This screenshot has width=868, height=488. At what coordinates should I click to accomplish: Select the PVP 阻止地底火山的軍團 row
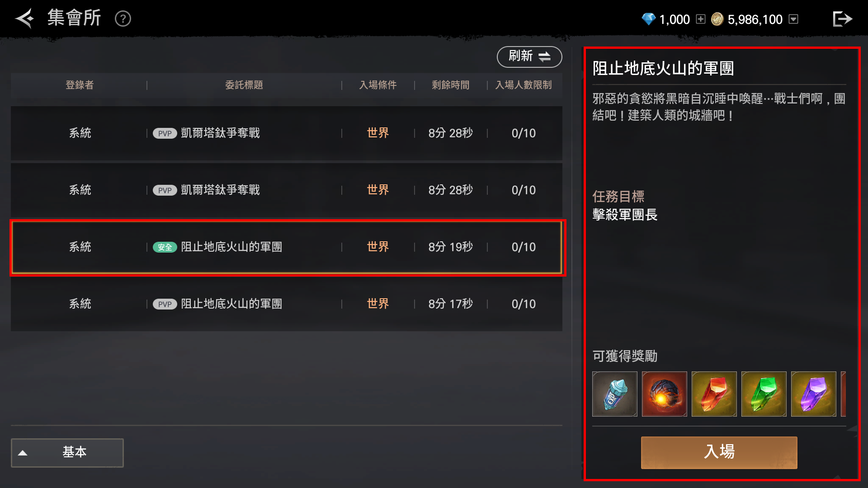(x=287, y=304)
